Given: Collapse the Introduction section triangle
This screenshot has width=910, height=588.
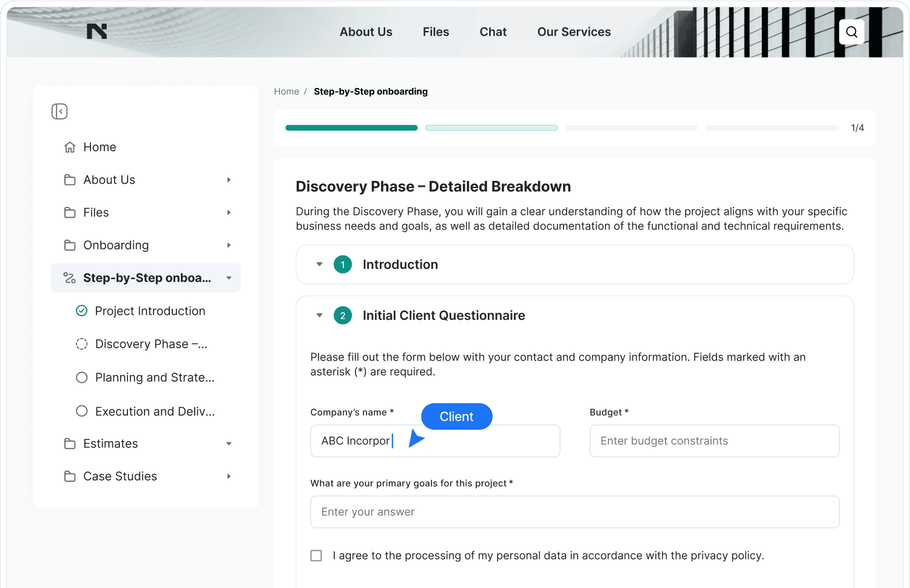Looking at the screenshot, I should pos(319,265).
